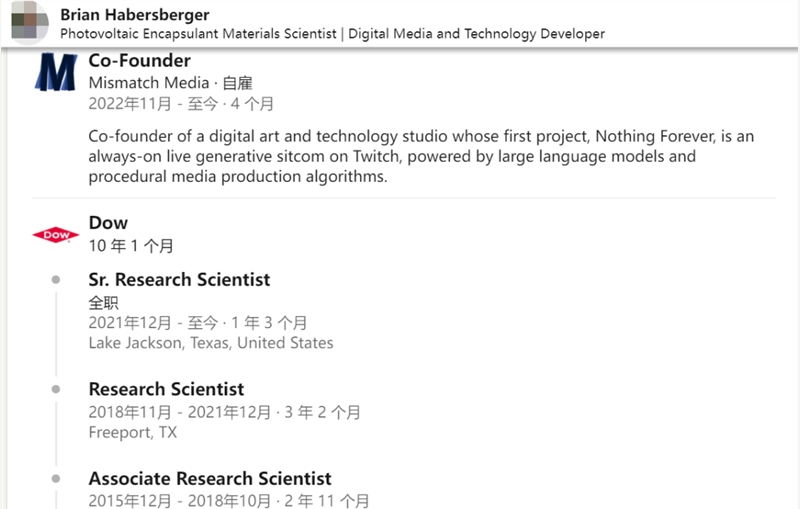Select the Sr. Research Scientist role title

[x=179, y=280]
